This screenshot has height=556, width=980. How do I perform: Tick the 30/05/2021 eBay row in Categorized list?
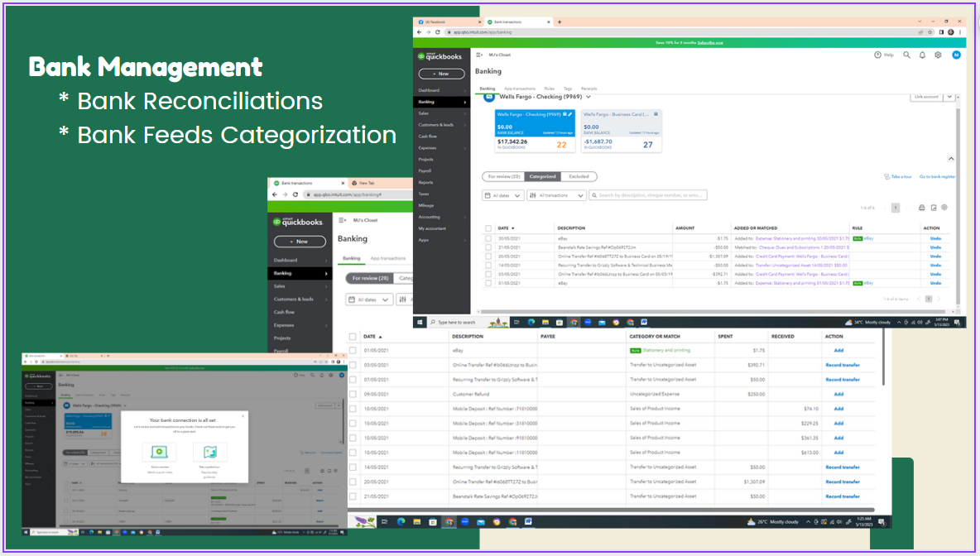tap(488, 238)
